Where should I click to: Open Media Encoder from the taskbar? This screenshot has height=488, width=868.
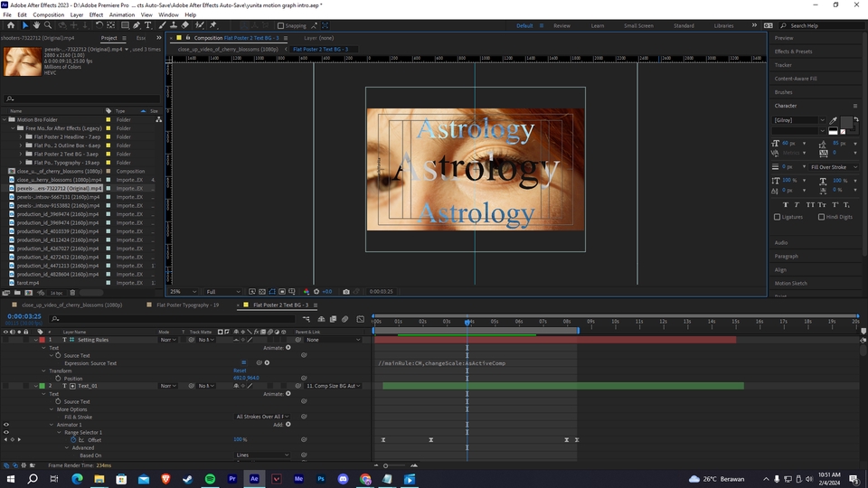pyautogui.click(x=298, y=479)
